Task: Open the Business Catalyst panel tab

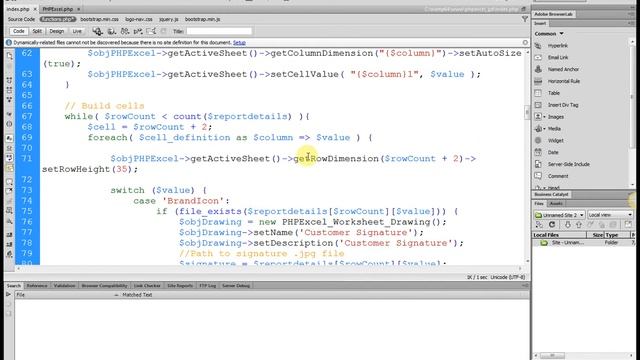Action: point(551,194)
